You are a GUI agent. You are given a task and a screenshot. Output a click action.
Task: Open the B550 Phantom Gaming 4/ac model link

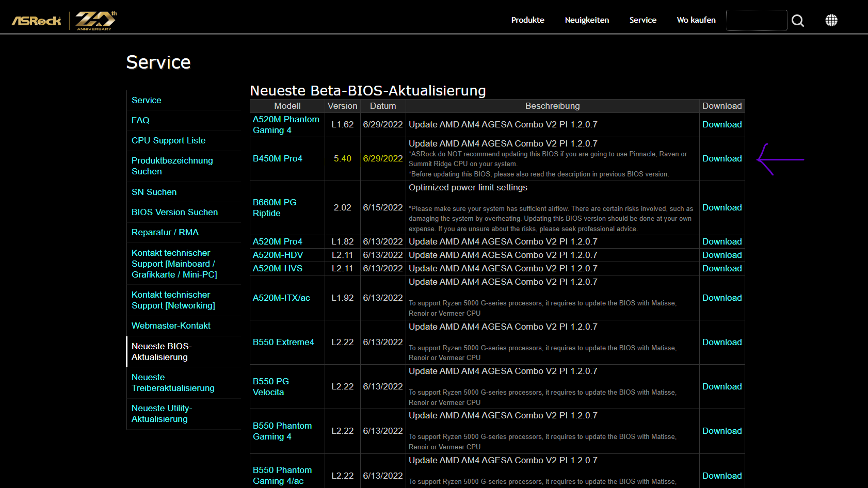point(282,476)
